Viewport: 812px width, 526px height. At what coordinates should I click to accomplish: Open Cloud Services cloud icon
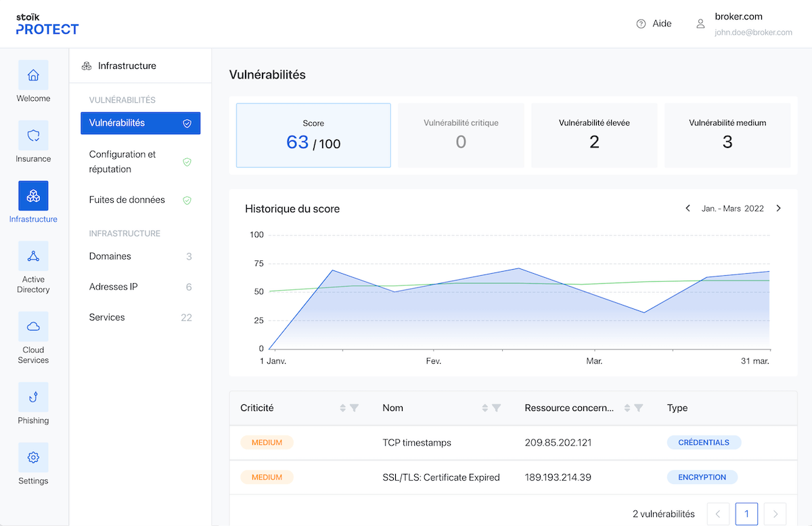[x=33, y=327]
